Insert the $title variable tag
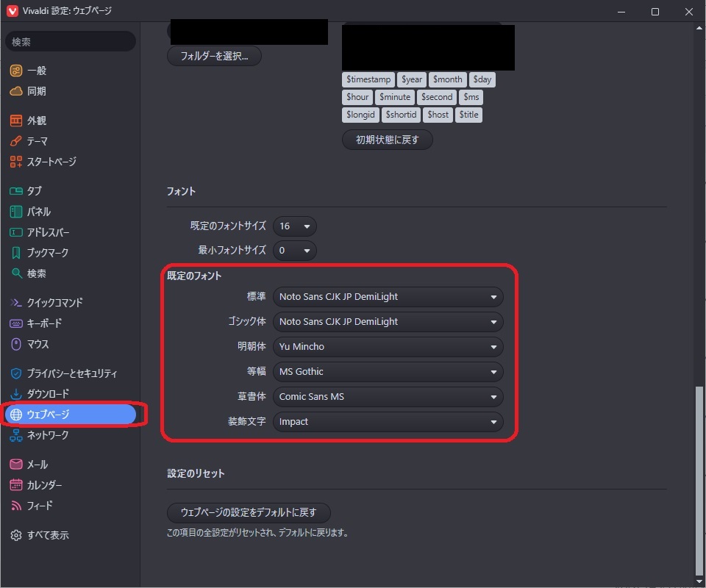This screenshot has width=706, height=588. (468, 115)
